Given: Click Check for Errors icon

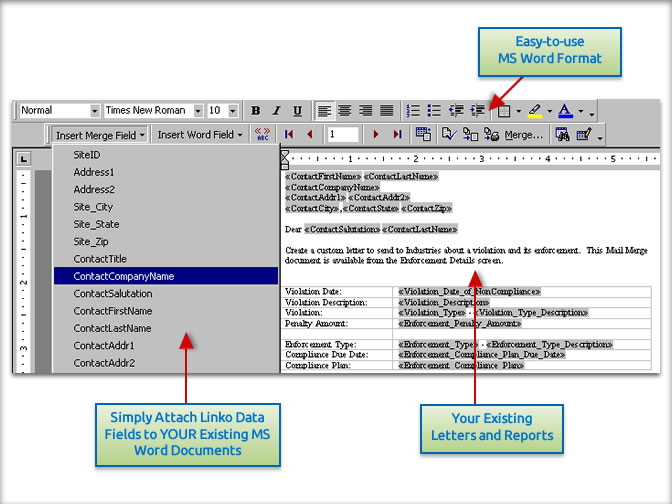Looking at the screenshot, I should click(x=449, y=135).
